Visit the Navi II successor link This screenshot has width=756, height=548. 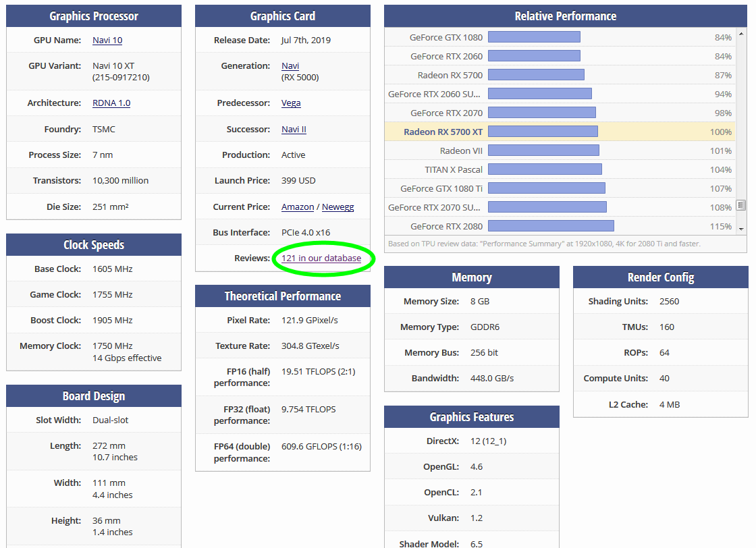pos(294,129)
